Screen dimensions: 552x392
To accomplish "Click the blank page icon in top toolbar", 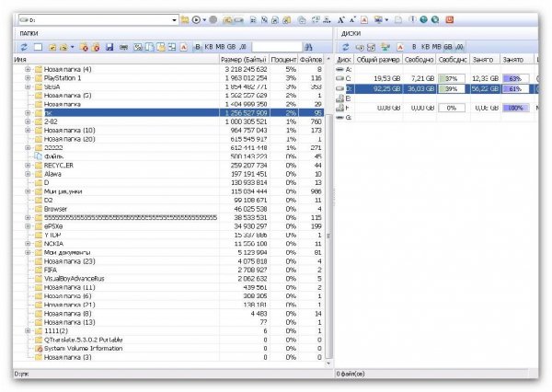I will pos(397,20).
